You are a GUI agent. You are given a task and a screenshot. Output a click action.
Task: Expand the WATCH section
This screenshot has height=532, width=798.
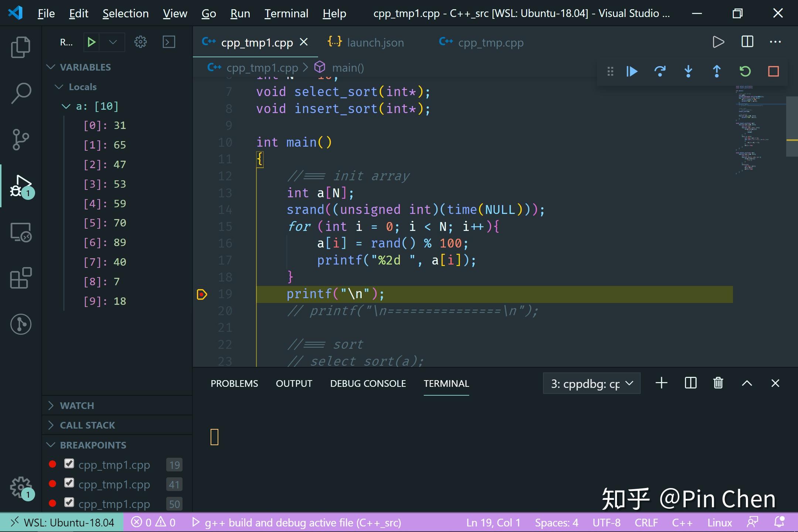point(51,406)
